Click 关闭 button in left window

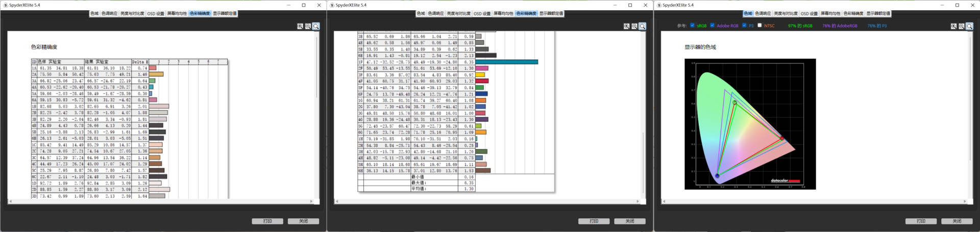(303, 221)
